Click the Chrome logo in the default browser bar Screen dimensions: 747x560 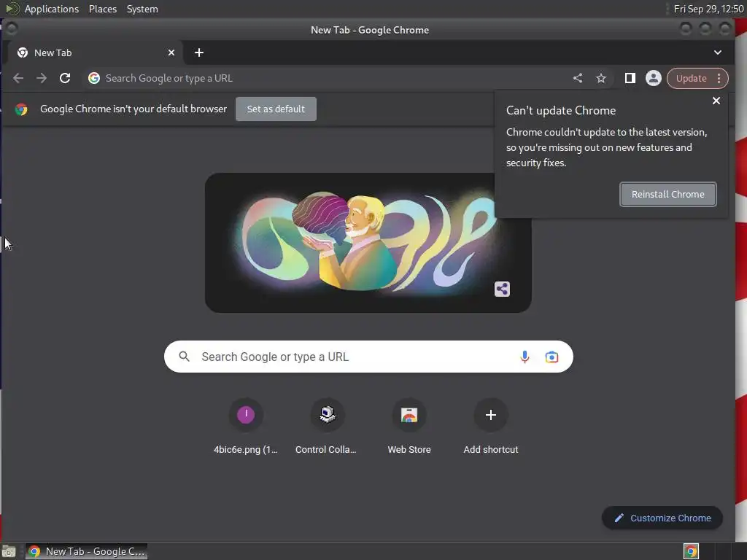coord(21,109)
